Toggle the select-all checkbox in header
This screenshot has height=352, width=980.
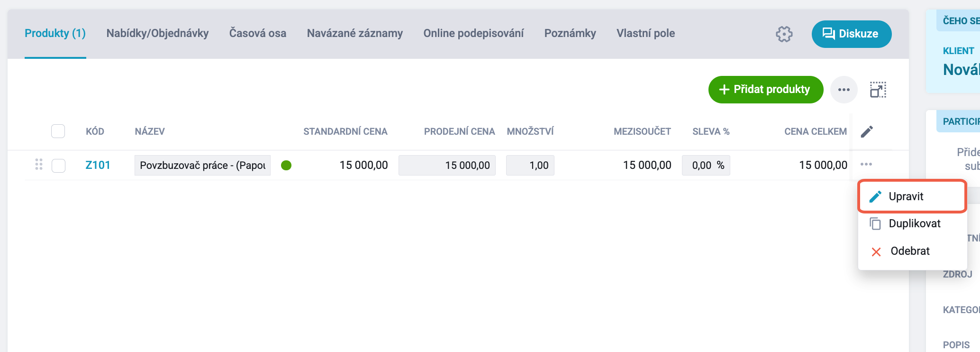(58, 131)
